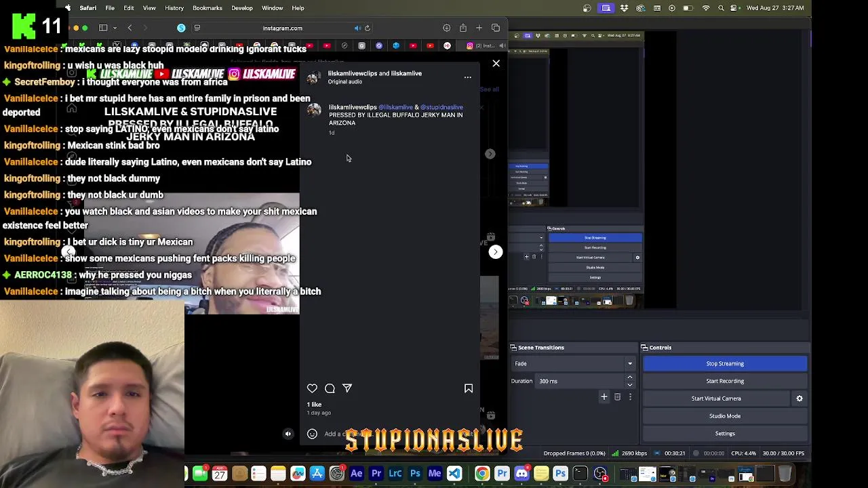Open Spotlight search in menu bar

(x=721, y=8)
